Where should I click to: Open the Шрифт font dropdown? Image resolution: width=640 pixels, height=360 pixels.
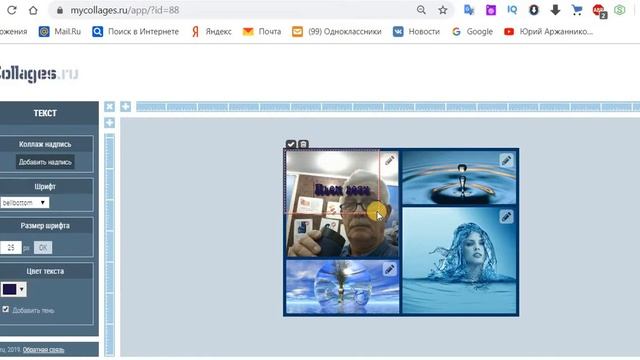[x=24, y=203]
